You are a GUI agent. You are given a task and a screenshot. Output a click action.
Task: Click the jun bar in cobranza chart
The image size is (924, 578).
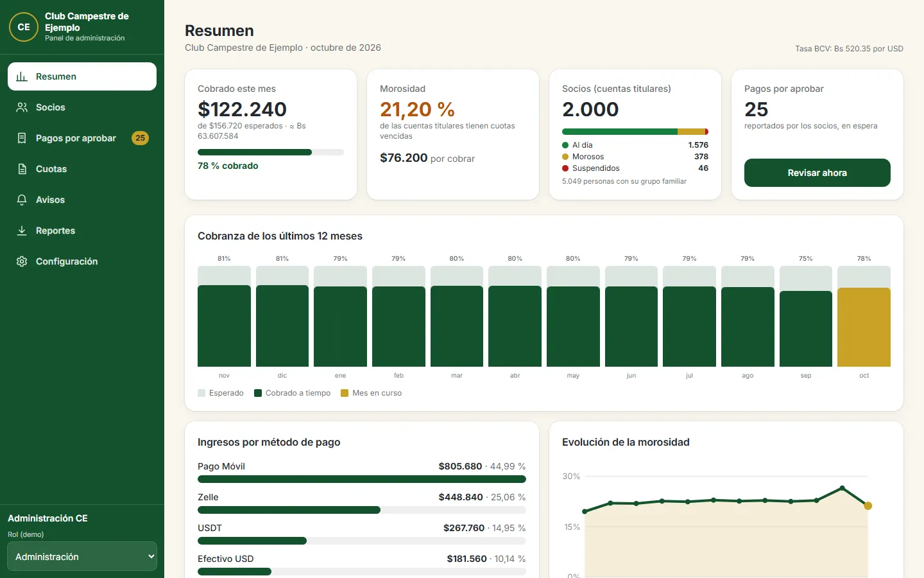pyautogui.click(x=631, y=327)
